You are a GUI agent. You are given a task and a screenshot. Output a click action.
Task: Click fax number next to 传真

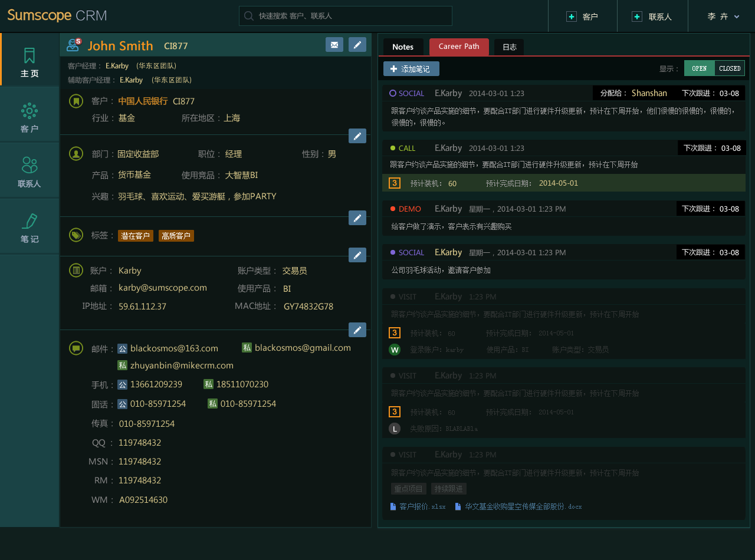pos(147,424)
